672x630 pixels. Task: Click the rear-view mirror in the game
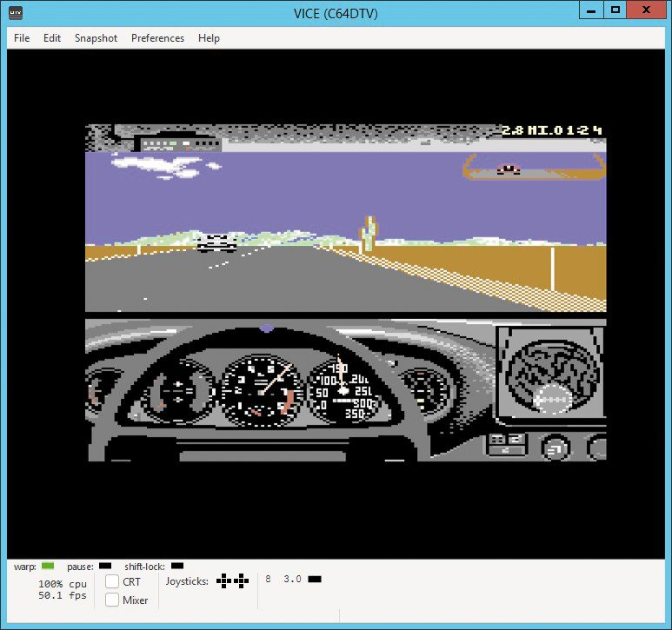point(534,167)
